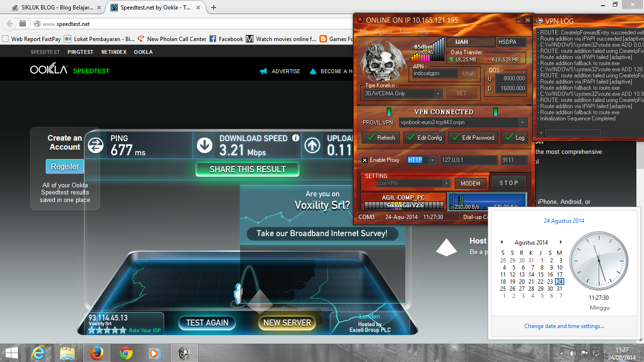The height and width of the screenshot is (362, 644).
Task: Click the Advertise megaphone icon
Action: pos(264,71)
